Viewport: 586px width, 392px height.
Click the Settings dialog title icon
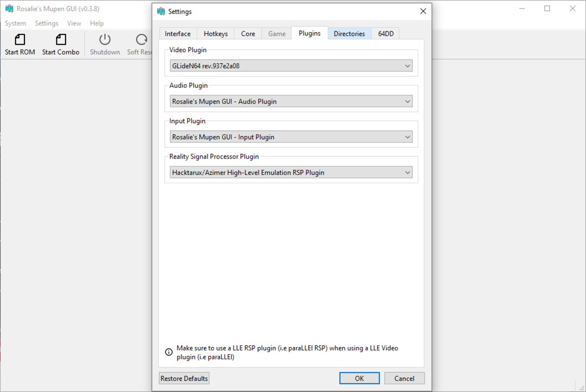(161, 11)
